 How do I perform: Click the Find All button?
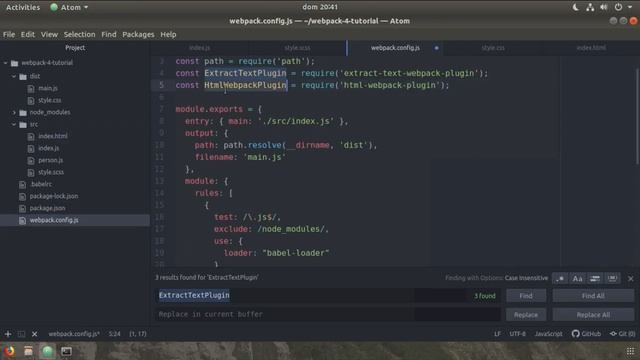[593, 296]
